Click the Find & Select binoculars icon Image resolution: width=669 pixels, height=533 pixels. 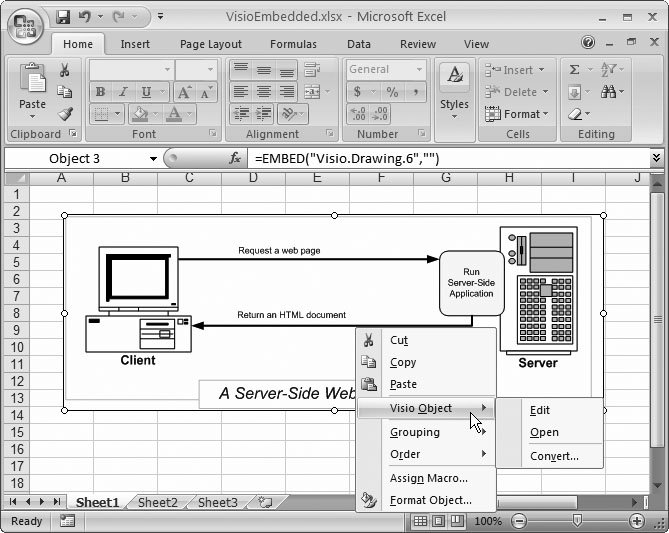pos(609,92)
